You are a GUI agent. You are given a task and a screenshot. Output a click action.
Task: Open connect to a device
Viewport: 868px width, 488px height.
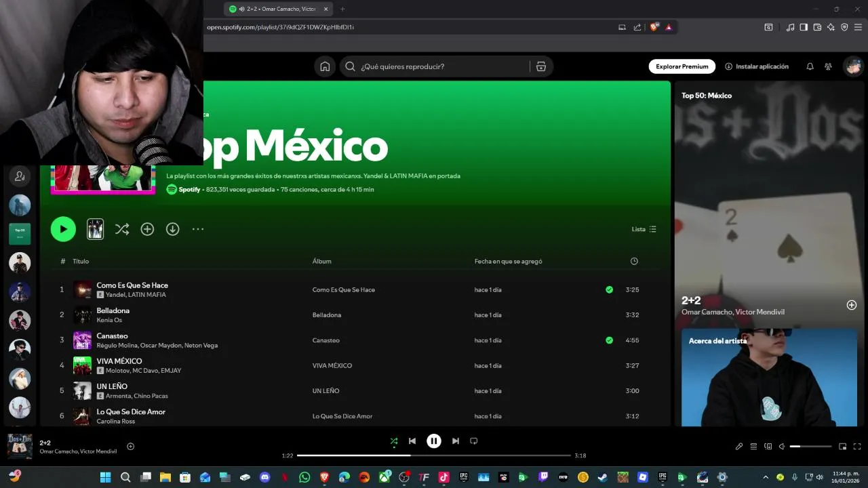pyautogui.click(x=768, y=447)
